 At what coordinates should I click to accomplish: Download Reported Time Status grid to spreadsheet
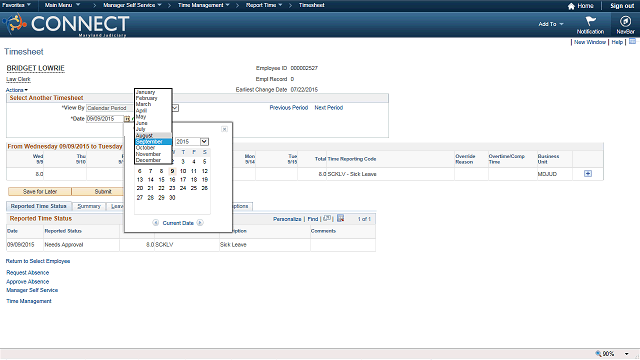point(340,218)
